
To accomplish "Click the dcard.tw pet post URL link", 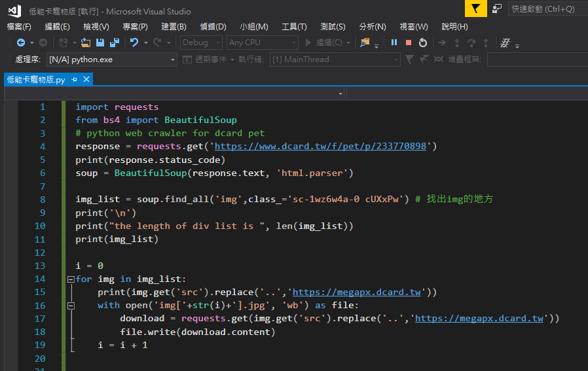I will pyautogui.click(x=320, y=147).
